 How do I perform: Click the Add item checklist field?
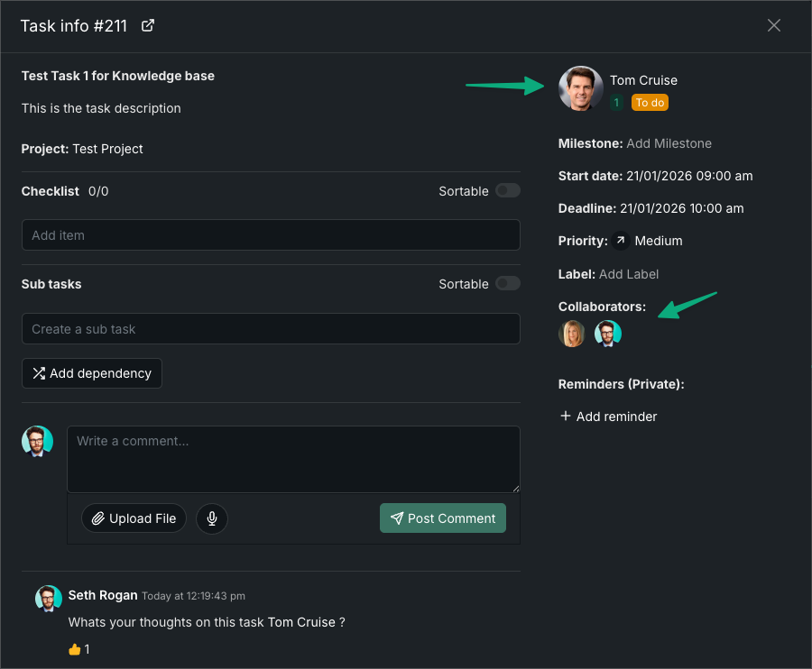tap(271, 235)
